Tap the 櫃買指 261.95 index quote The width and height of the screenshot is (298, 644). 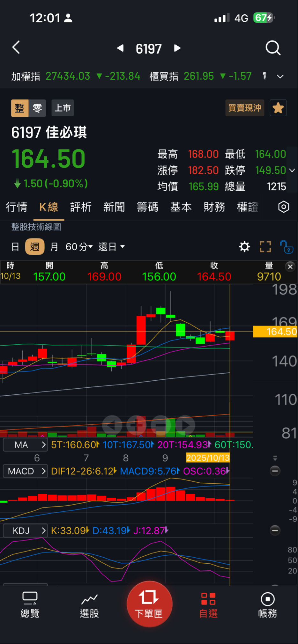[200, 77]
